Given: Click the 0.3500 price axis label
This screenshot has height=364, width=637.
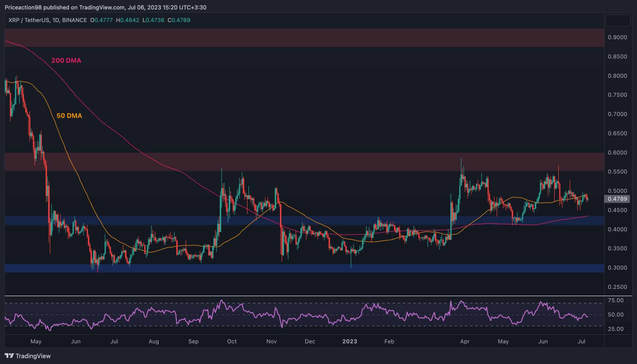Looking at the screenshot, I should tap(618, 248).
